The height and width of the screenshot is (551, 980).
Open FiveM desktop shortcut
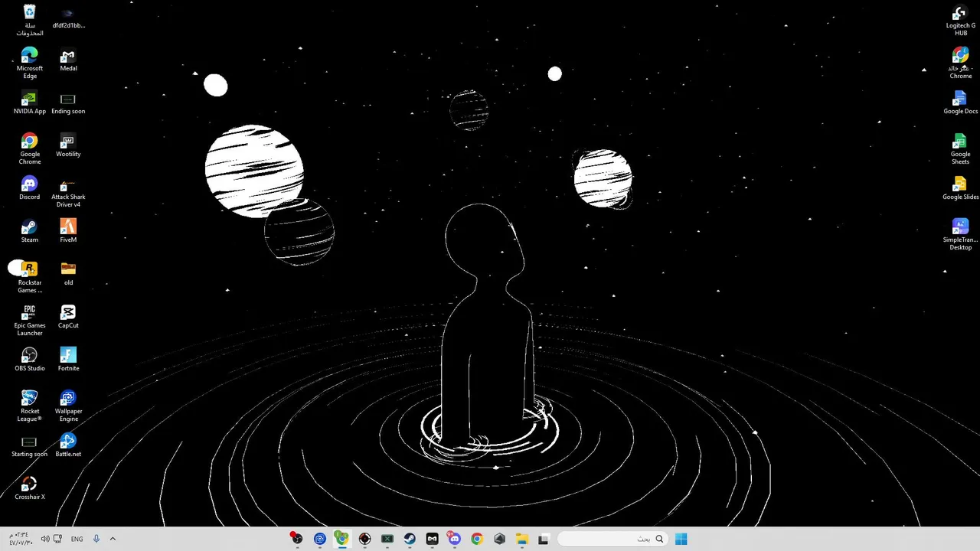tap(68, 231)
